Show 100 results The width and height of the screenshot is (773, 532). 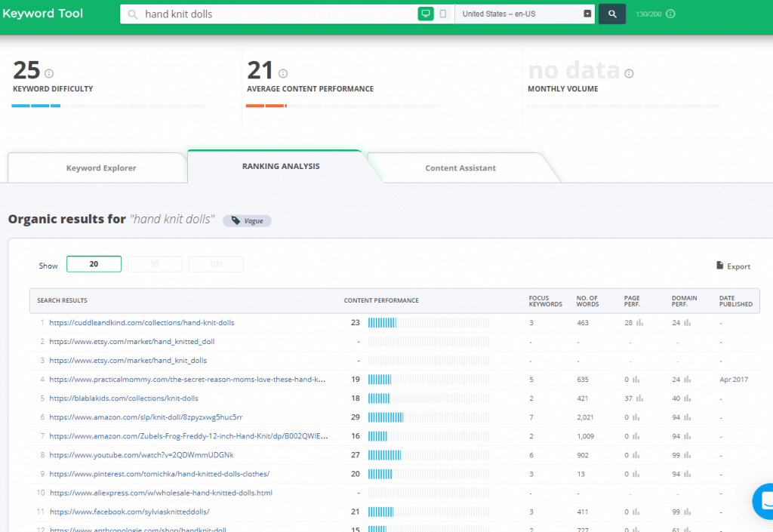[x=216, y=264]
